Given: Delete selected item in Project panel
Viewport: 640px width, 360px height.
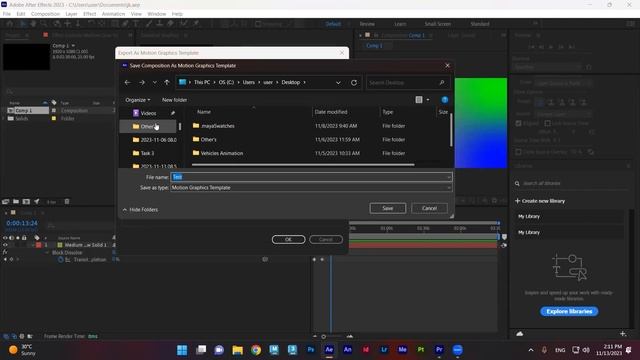Looking at the screenshot, I should (67, 202).
